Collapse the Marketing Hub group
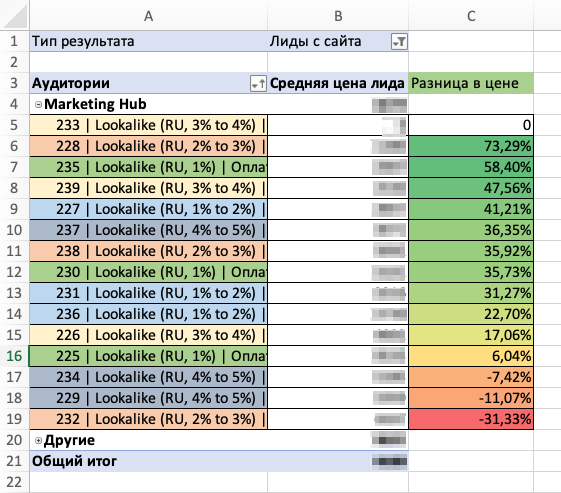561x493 pixels. tap(38, 104)
